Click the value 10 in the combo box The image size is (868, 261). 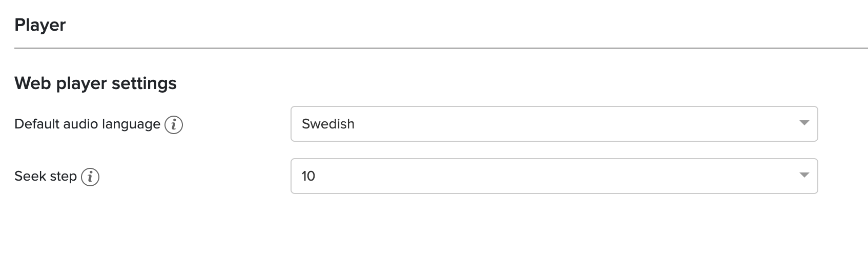308,176
